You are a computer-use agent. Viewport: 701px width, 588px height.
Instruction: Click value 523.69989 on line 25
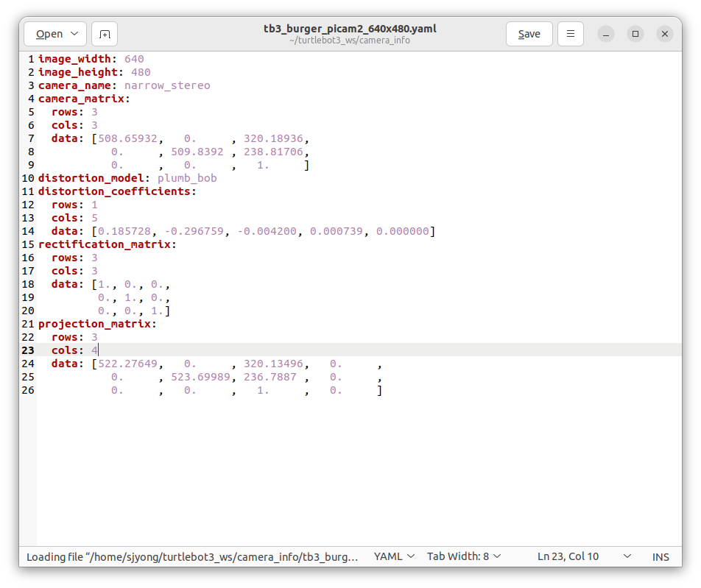pyautogui.click(x=201, y=377)
